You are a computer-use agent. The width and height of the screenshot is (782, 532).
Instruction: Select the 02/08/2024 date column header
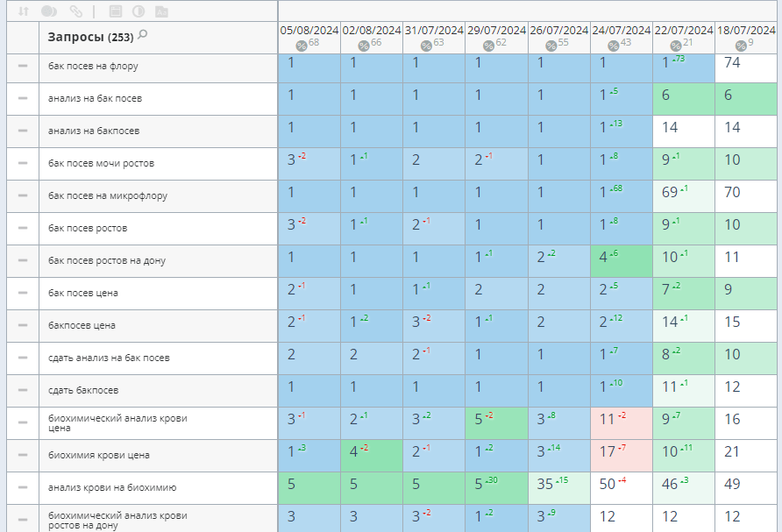[372, 30]
